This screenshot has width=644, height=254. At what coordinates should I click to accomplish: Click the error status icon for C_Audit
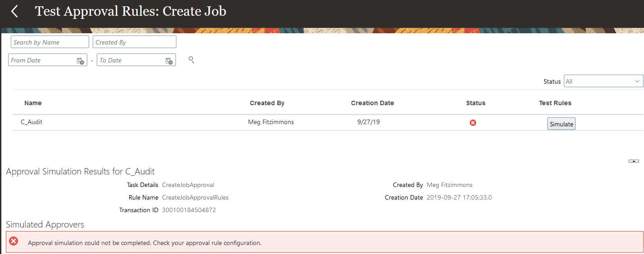[473, 123]
